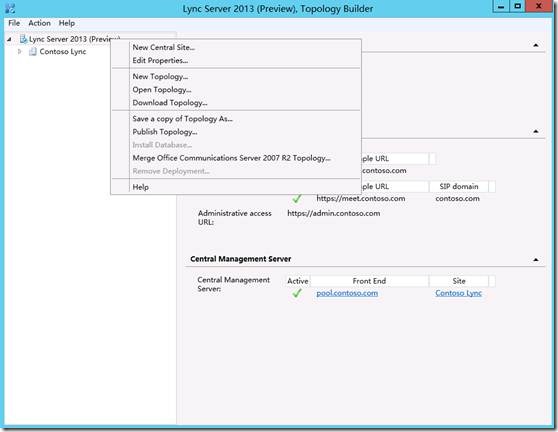Click the SIP domain column header
The width and height of the screenshot is (558, 432).
(x=459, y=186)
